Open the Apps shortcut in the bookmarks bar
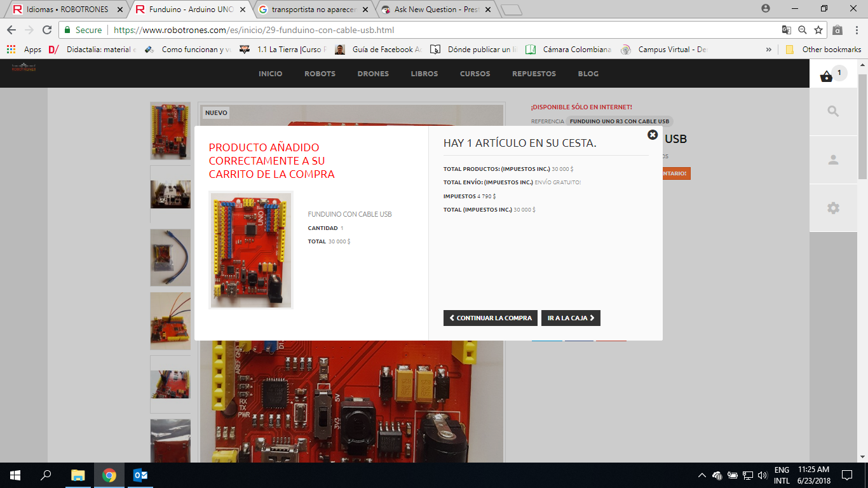The height and width of the screenshot is (488, 868). (x=24, y=49)
